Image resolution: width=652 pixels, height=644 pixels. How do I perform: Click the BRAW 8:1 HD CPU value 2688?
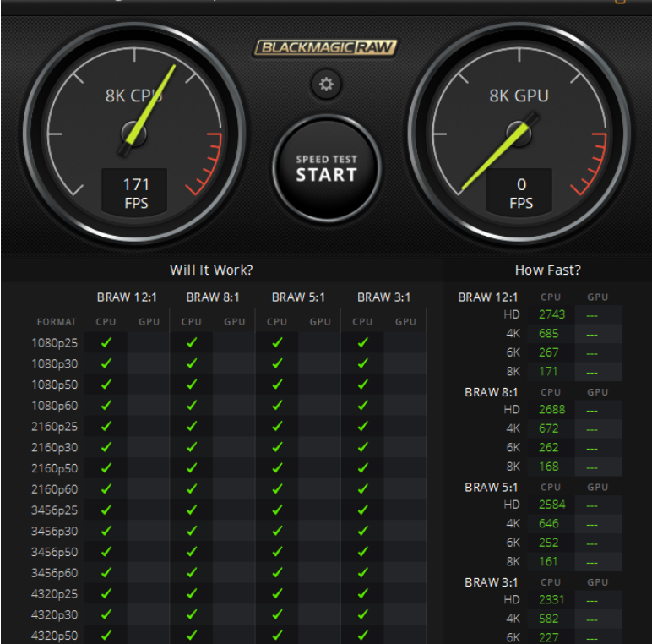coord(551,410)
